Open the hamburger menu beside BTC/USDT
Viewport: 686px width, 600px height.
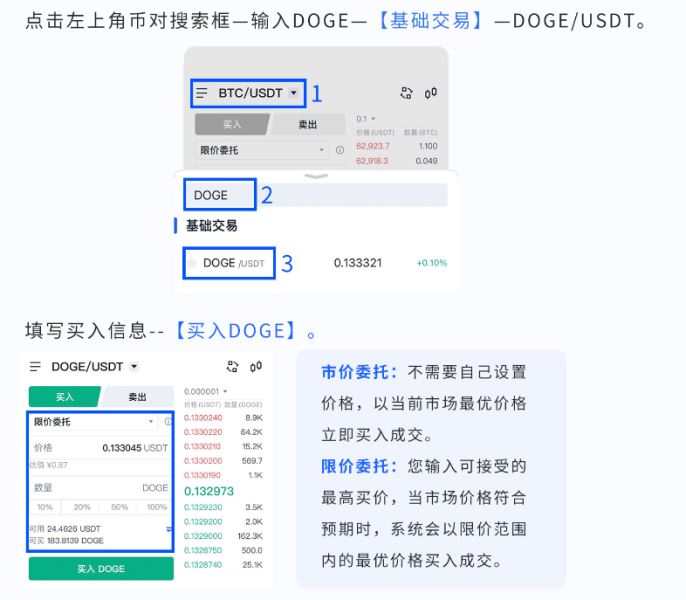[202, 93]
